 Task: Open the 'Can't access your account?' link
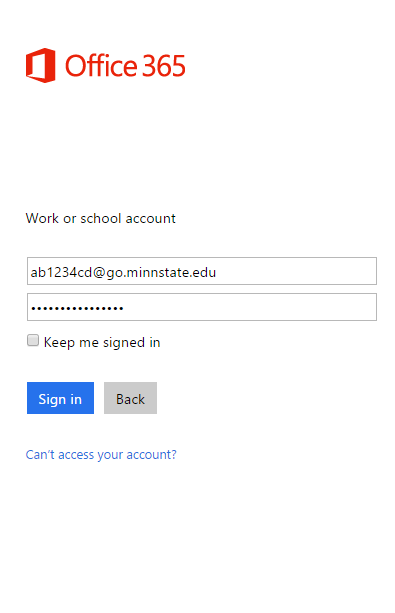click(101, 454)
